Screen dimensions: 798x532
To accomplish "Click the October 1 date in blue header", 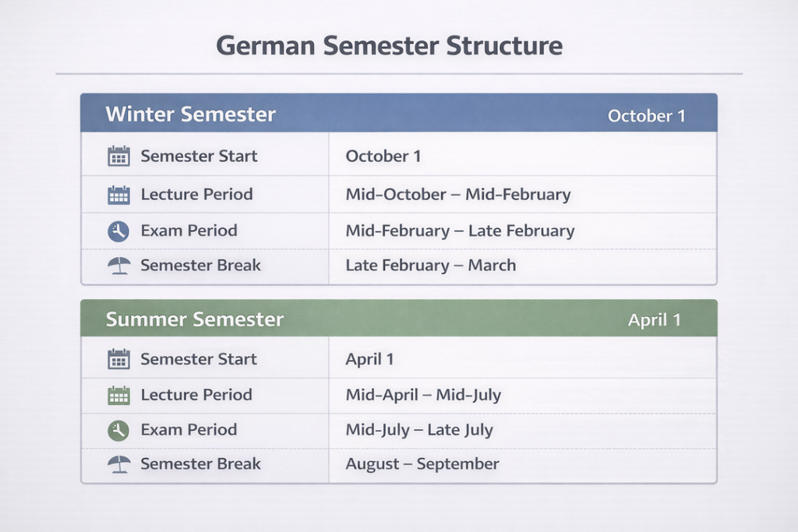I will click(646, 116).
